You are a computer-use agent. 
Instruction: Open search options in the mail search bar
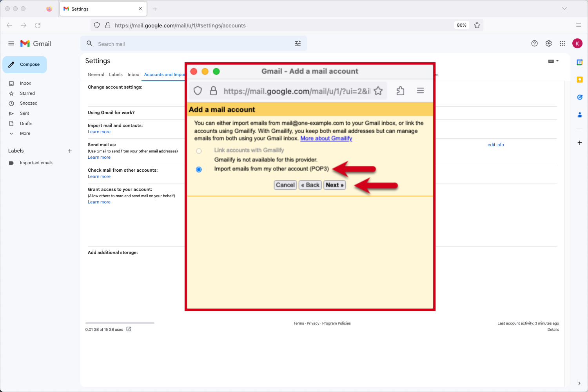[298, 44]
